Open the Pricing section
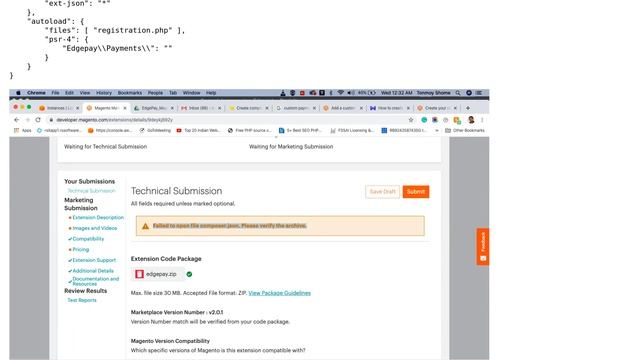 point(80,249)
